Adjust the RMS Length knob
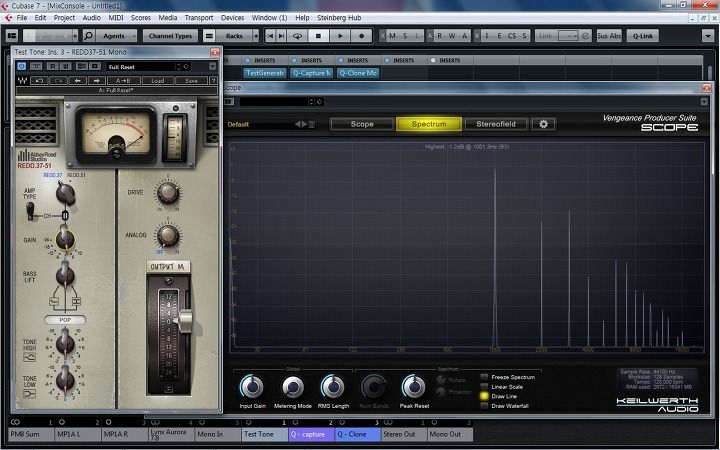Screen dimensions: 720x450 coord(333,387)
